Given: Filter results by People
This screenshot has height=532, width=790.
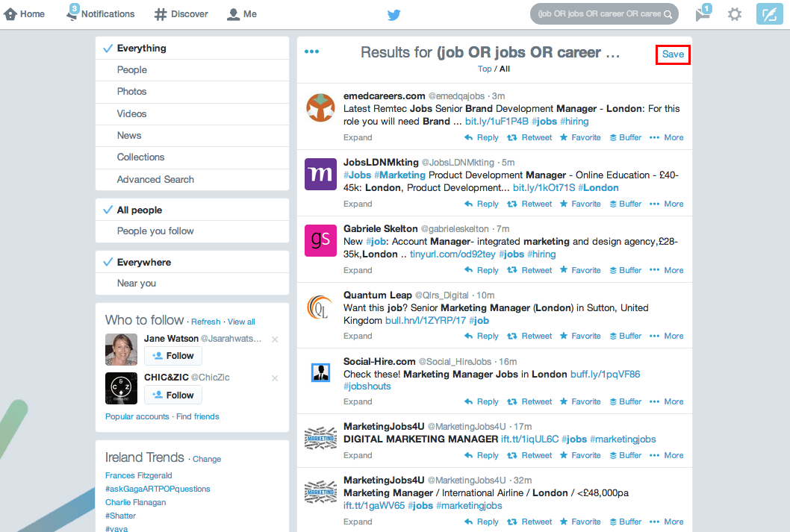Looking at the screenshot, I should point(192,70).
